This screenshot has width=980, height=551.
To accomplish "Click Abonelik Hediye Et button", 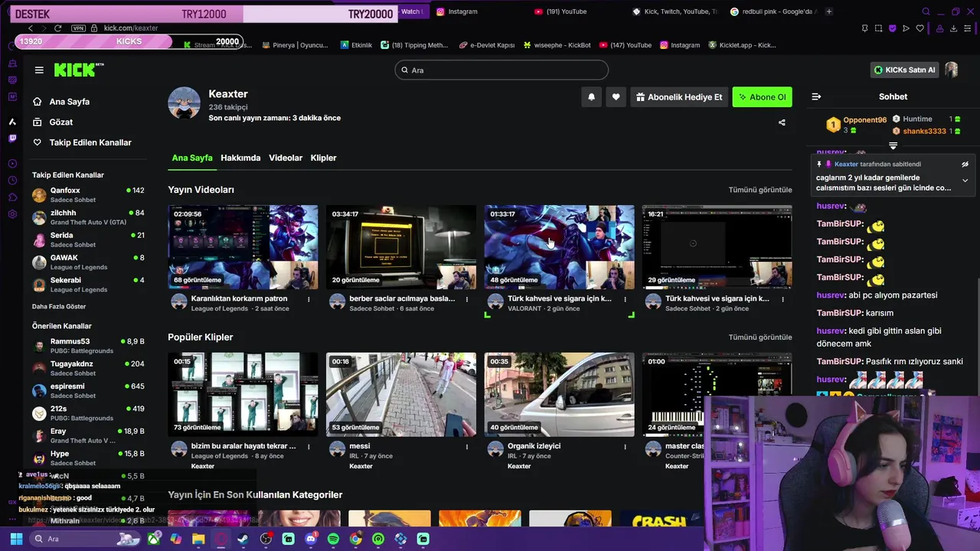I will [x=679, y=97].
